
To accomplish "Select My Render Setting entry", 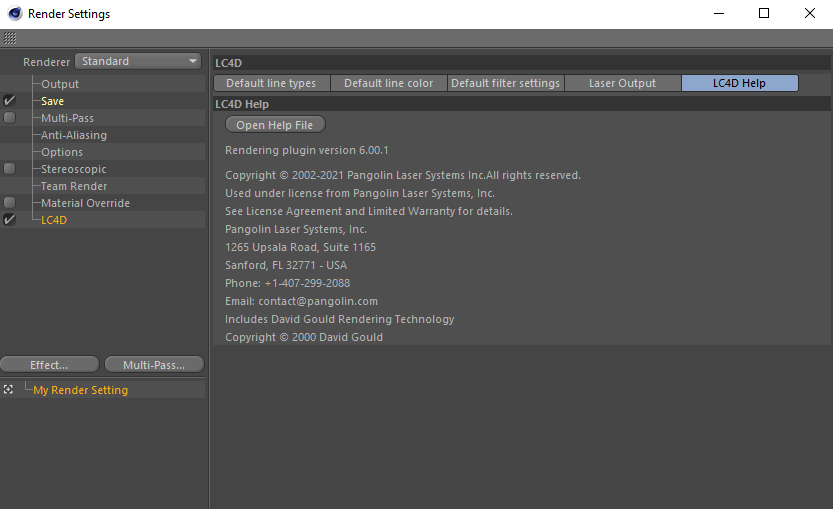I will pyautogui.click(x=80, y=390).
